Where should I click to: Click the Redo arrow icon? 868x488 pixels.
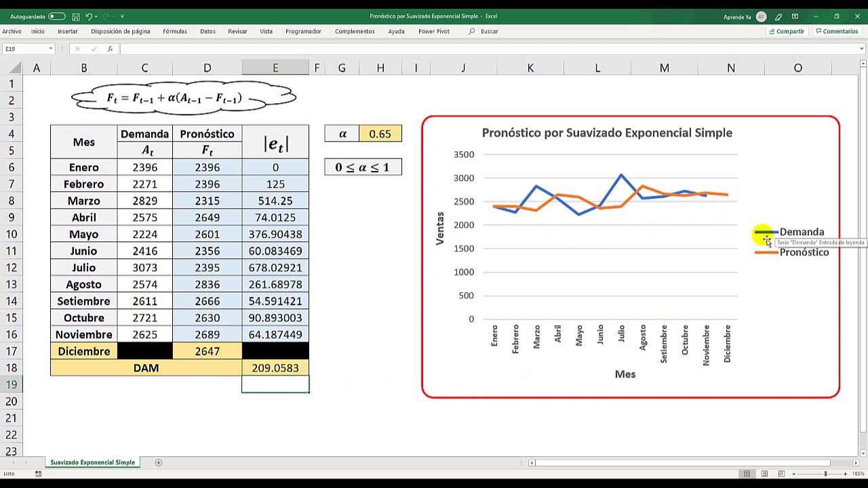point(106,16)
